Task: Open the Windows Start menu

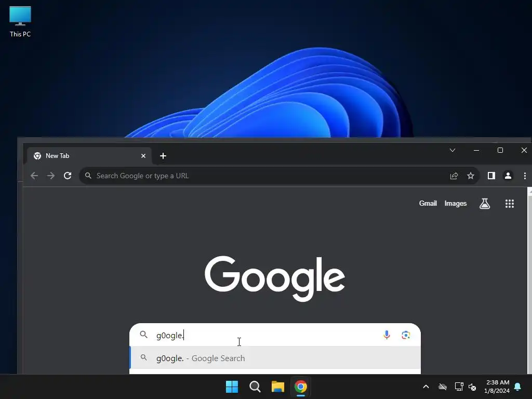Action: coord(232,387)
